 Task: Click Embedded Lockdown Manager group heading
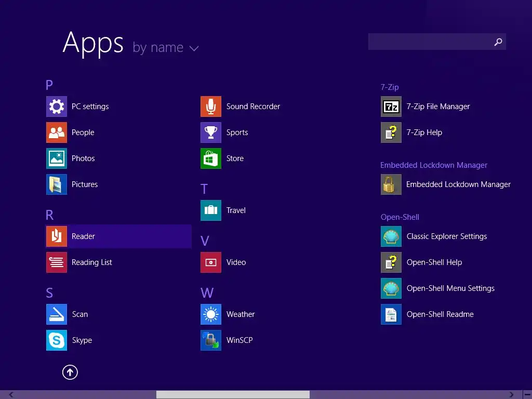(x=434, y=165)
